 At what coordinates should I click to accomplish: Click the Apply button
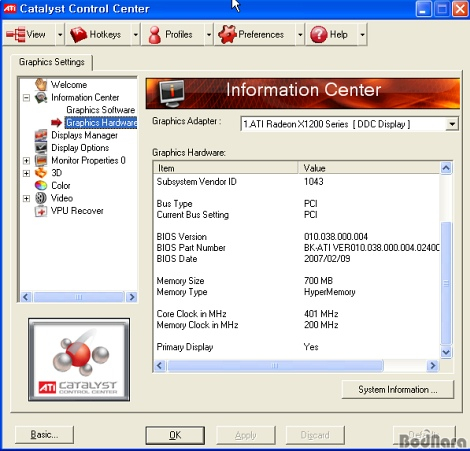pos(246,435)
